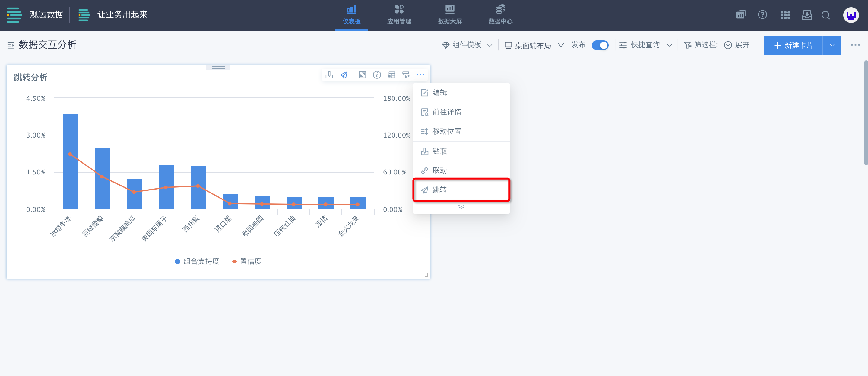This screenshot has height=376, width=868.
Task: Click the fullscreen expand icon on card
Action: pos(362,75)
